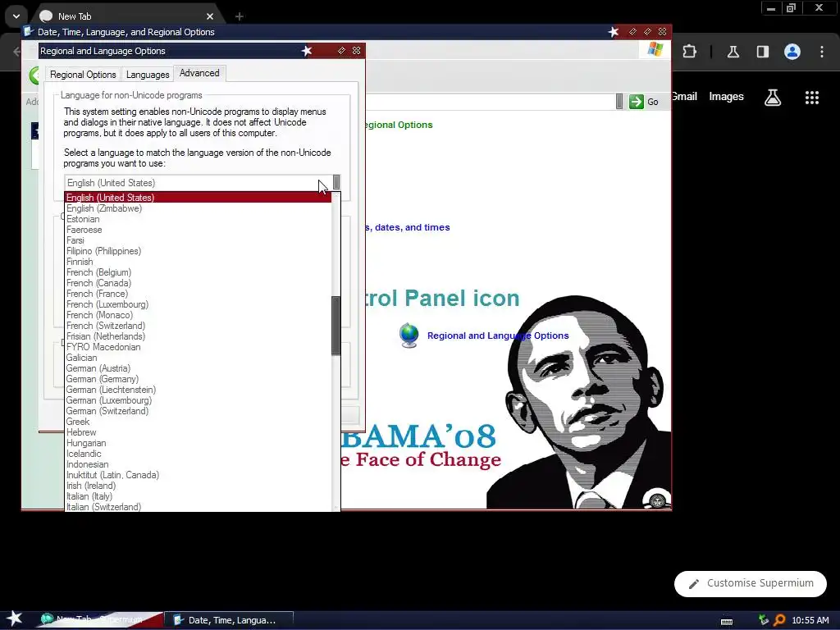
Task: Choose Inuktitut (Latin, Canada) entry
Action: pos(198,475)
